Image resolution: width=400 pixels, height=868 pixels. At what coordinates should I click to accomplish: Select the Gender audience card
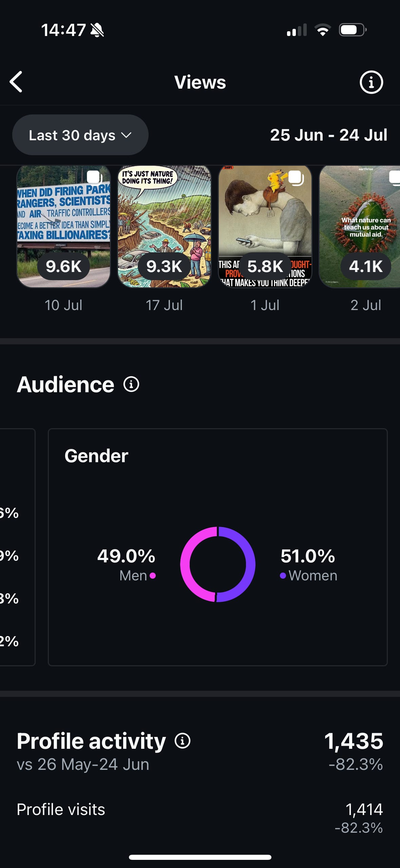point(218,547)
